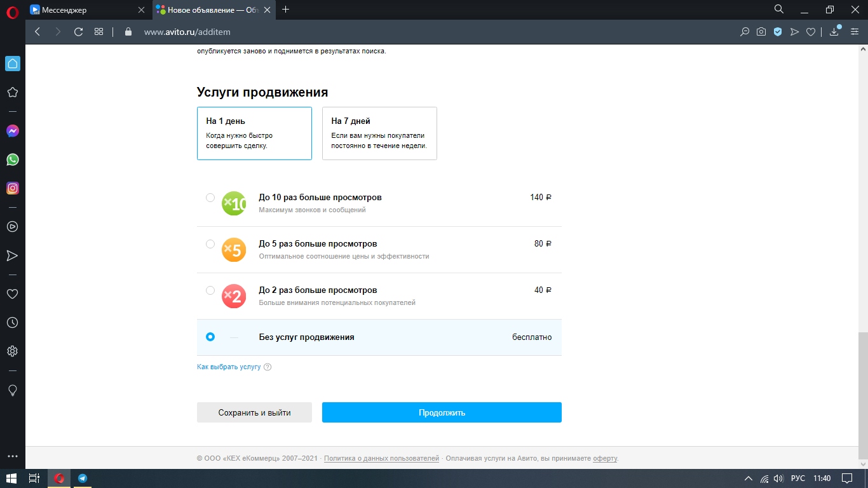Screen dimensions: 868x488
Task: Select the ×5 views radio option
Action: tap(210, 244)
